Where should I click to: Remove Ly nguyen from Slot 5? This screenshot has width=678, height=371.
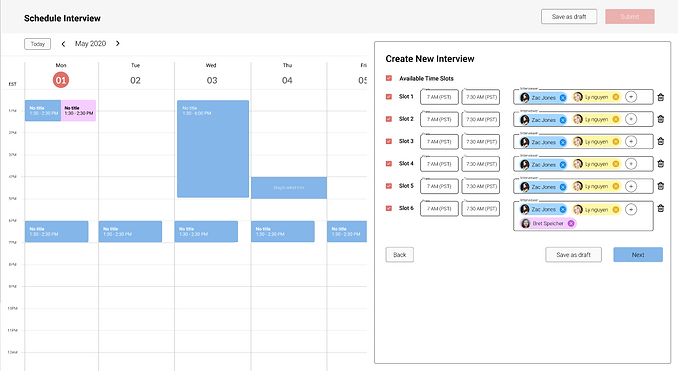(x=616, y=187)
